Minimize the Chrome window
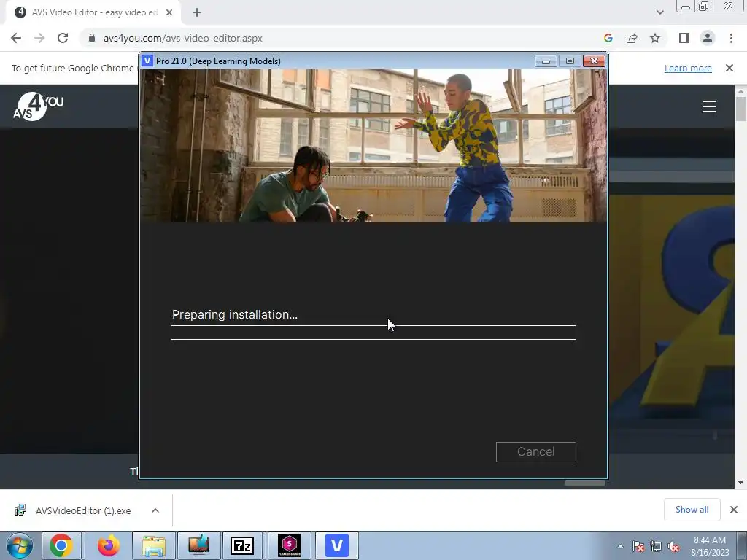The width and height of the screenshot is (747, 560). (686, 7)
